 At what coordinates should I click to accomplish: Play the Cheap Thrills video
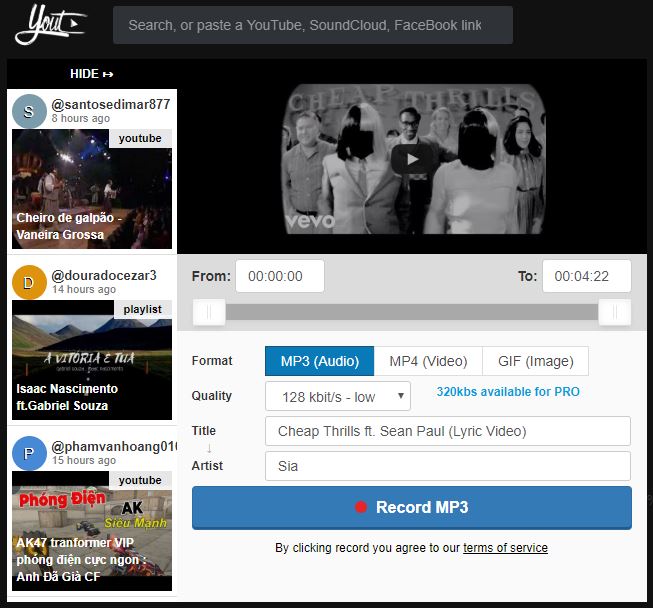click(x=412, y=159)
